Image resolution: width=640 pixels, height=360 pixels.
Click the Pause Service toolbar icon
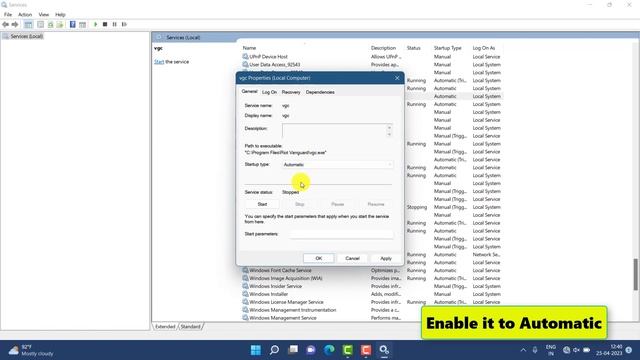tap(115, 24)
